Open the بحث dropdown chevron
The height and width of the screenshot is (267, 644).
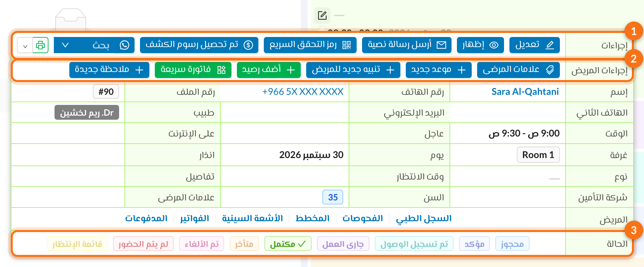click(x=65, y=45)
